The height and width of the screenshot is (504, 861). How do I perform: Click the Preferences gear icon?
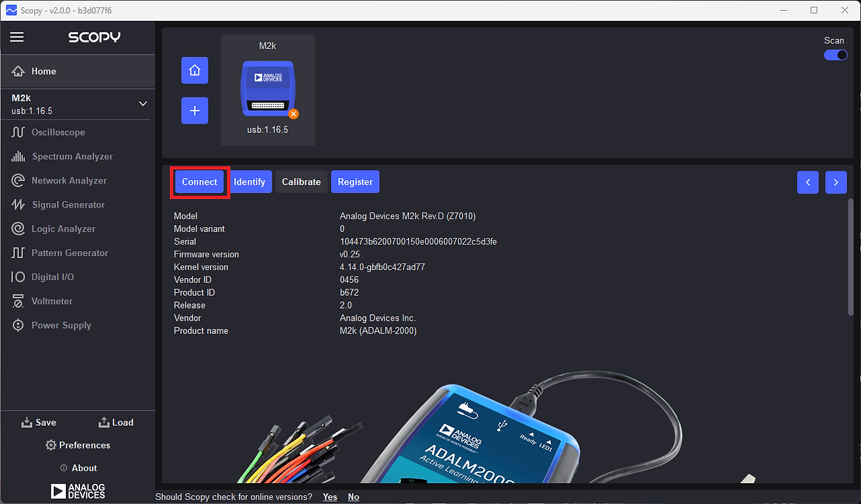point(50,446)
